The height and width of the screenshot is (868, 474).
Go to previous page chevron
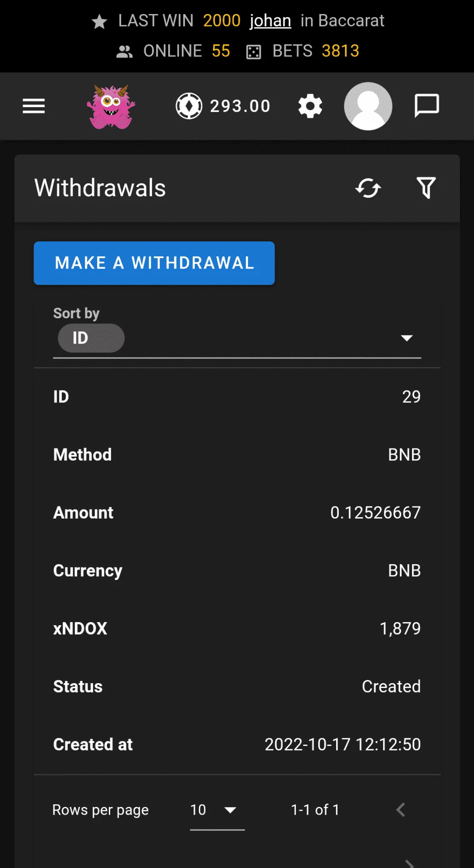400,810
